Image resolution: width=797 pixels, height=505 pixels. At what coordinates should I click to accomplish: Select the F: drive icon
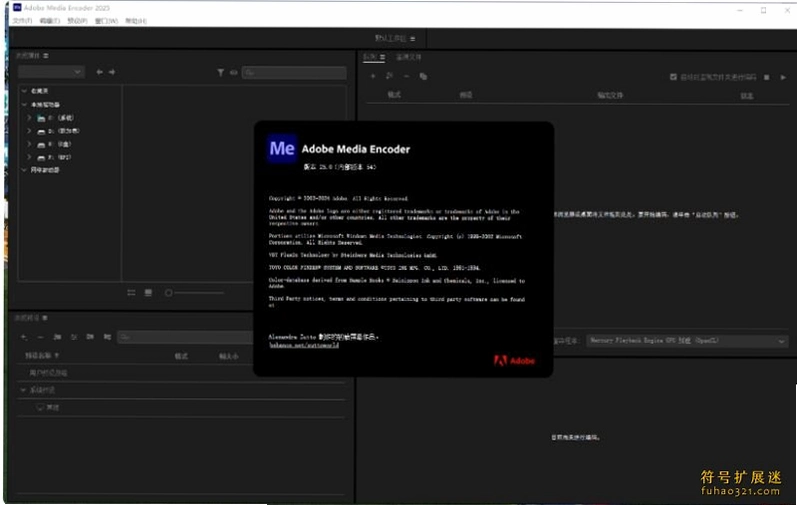point(41,157)
